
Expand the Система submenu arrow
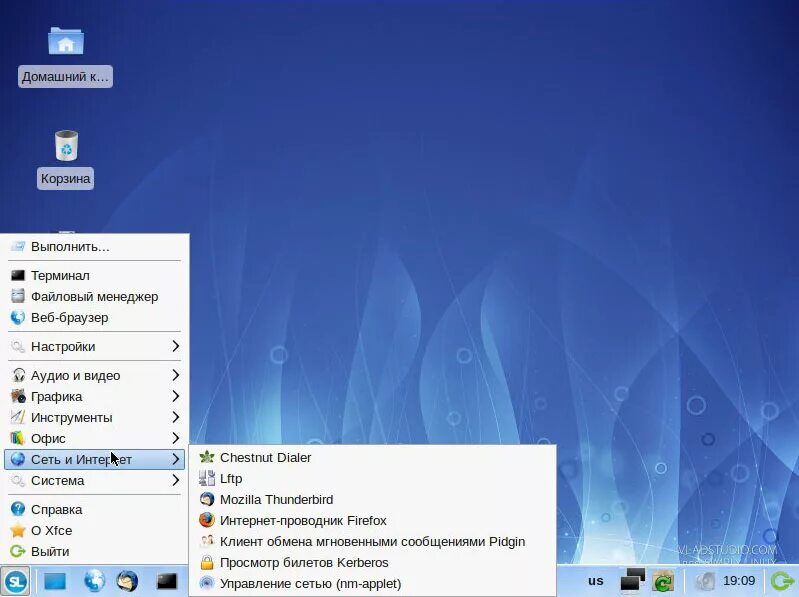coord(175,480)
